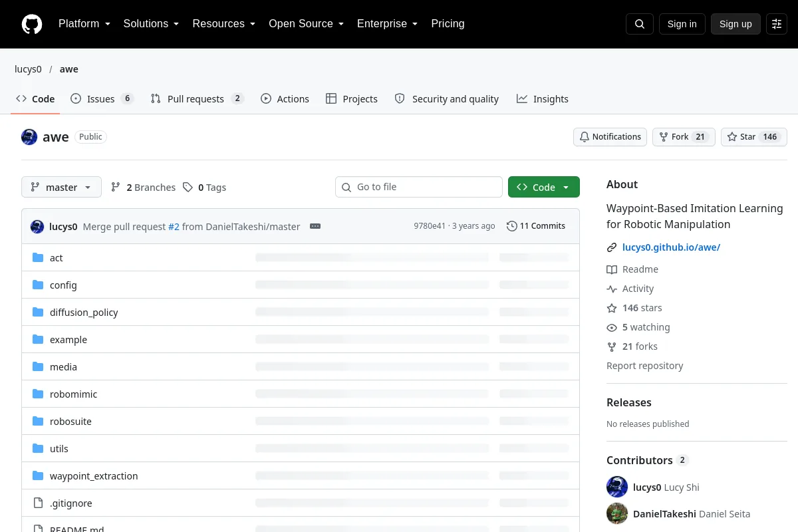Screen dimensions: 798x532
Task: Click lucys0 contributor avatar
Action: (617, 487)
